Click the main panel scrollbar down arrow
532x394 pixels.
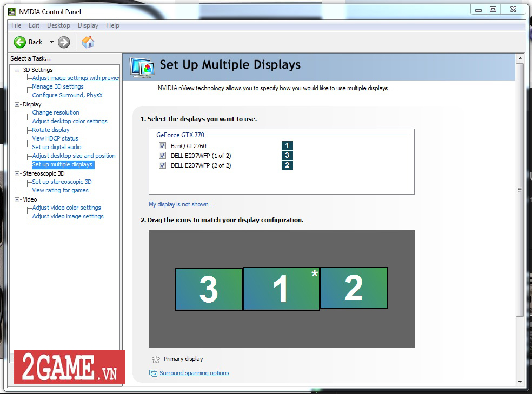tap(520, 382)
